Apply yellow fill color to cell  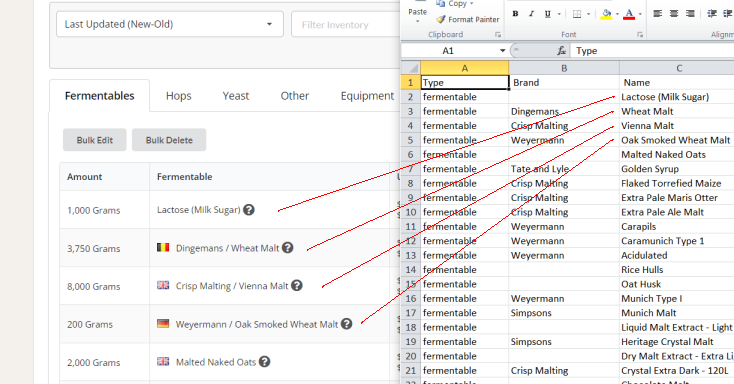(606, 14)
